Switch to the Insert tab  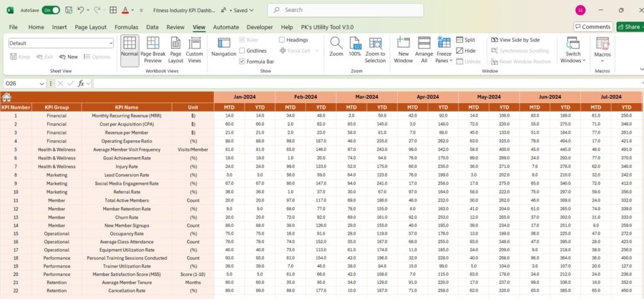[x=60, y=27]
